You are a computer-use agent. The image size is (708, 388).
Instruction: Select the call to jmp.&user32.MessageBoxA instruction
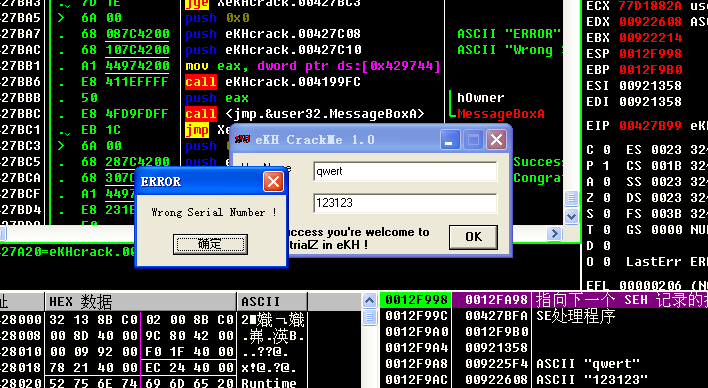[x=305, y=114]
